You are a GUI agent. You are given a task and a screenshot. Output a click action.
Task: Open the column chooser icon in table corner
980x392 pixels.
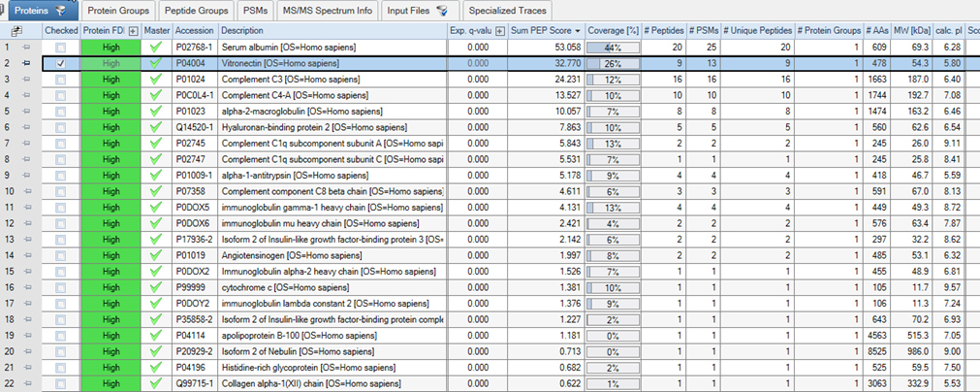16,31
